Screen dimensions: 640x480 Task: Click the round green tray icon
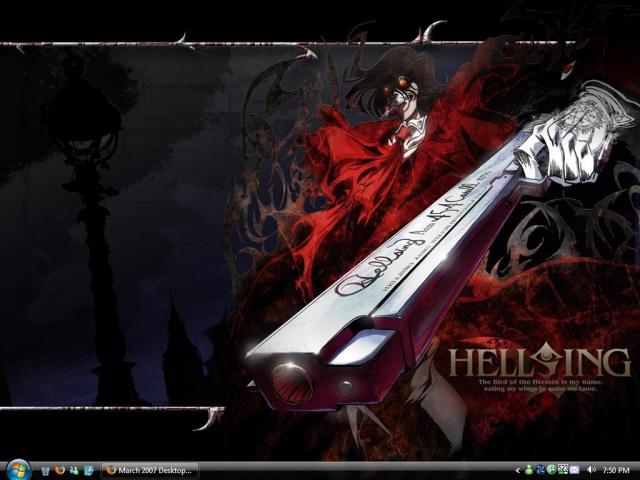[551, 469]
